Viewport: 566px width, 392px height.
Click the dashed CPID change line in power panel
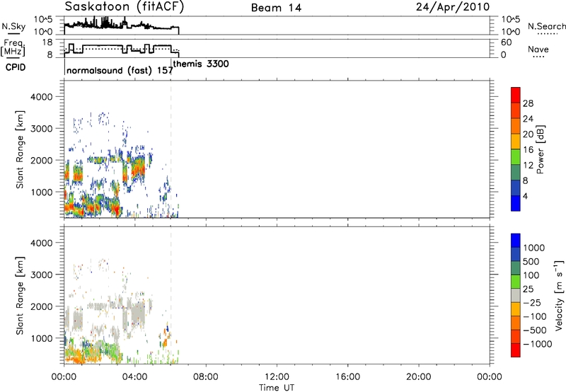171,149
